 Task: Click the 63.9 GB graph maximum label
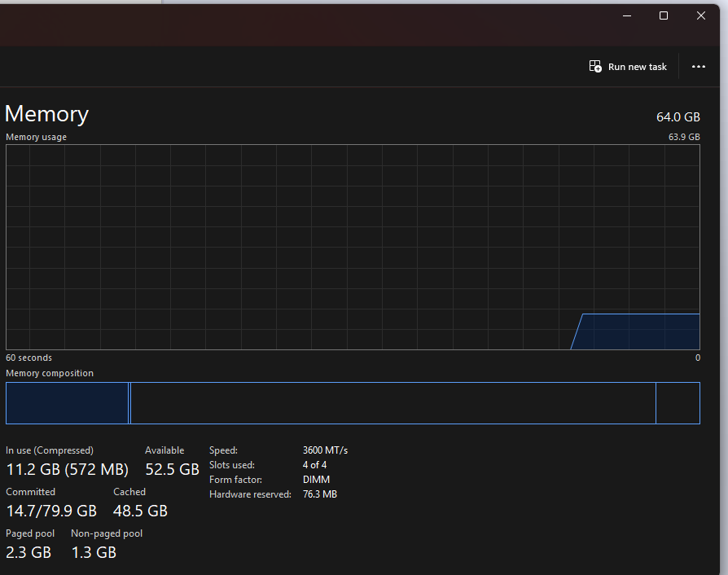tap(684, 137)
